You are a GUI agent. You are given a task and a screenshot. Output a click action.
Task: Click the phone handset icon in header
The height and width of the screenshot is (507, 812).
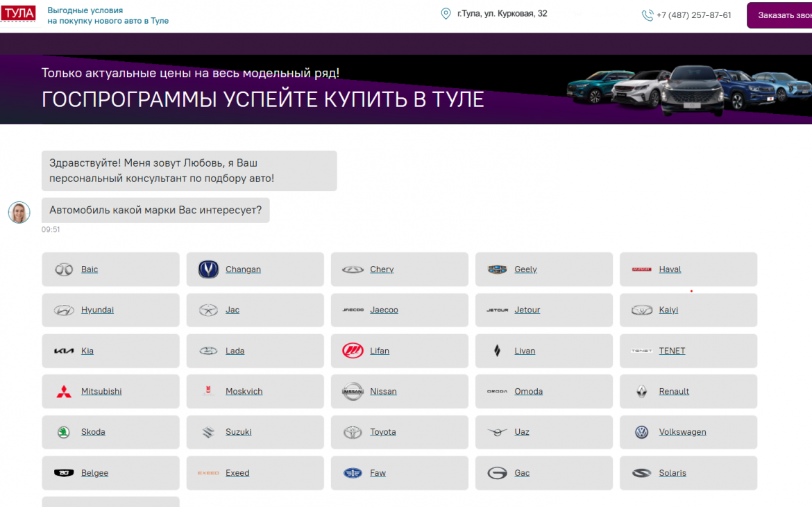[x=648, y=15]
